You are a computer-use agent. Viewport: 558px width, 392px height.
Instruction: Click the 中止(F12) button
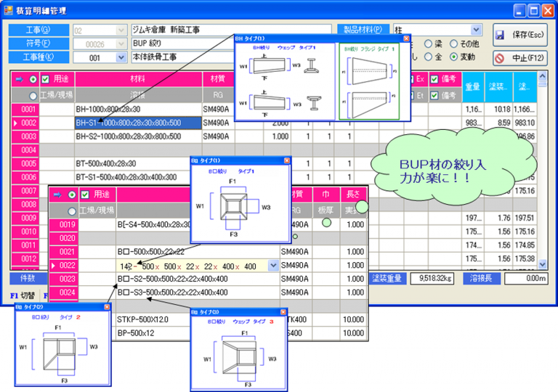pyautogui.click(x=520, y=58)
